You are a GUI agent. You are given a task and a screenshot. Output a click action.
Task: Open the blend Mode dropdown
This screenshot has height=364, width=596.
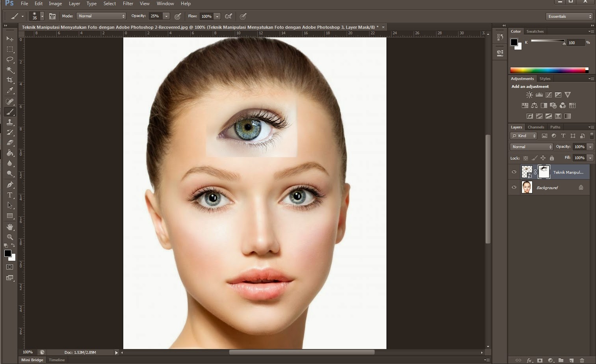tap(101, 16)
